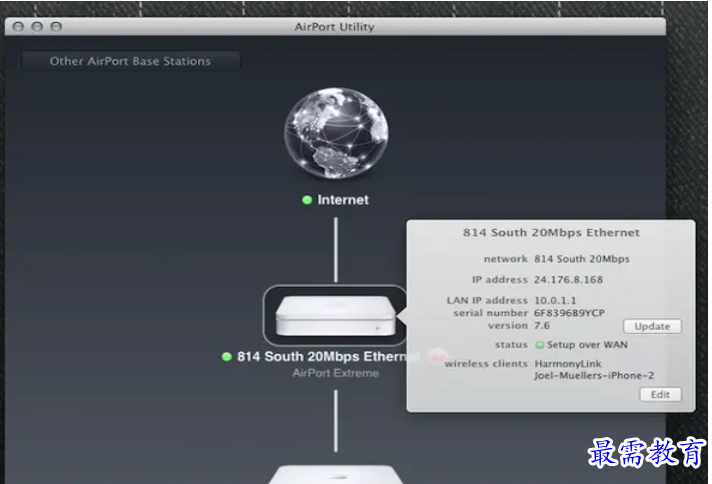Select the second AirPort device at bottom
This screenshot has width=712, height=484.
[336, 474]
